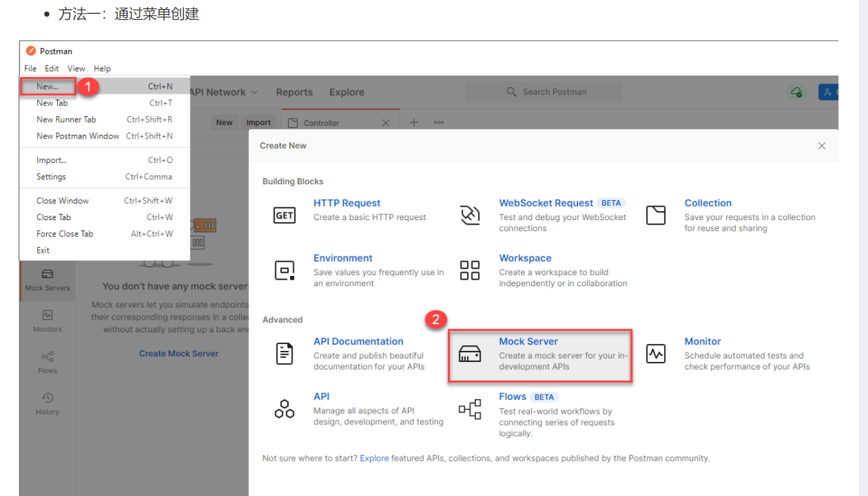Click the Collection title link
This screenshot has width=868, height=496.
coord(708,203)
